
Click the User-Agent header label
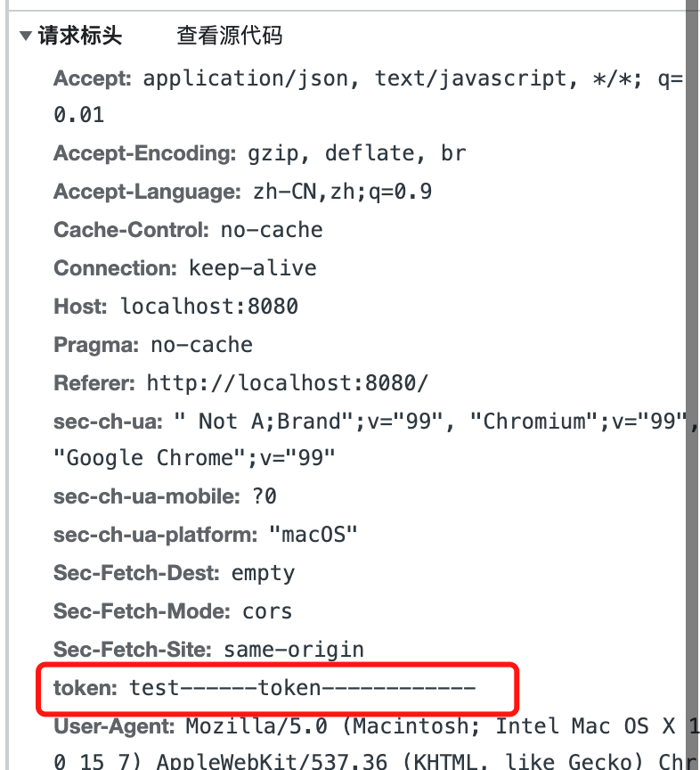tap(102, 725)
